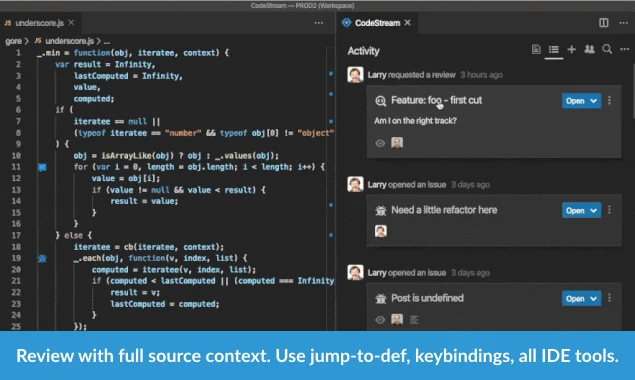
Task: Click the bug icon beside 'Need a little refactor here'
Action: pyautogui.click(x=380, y=210)
